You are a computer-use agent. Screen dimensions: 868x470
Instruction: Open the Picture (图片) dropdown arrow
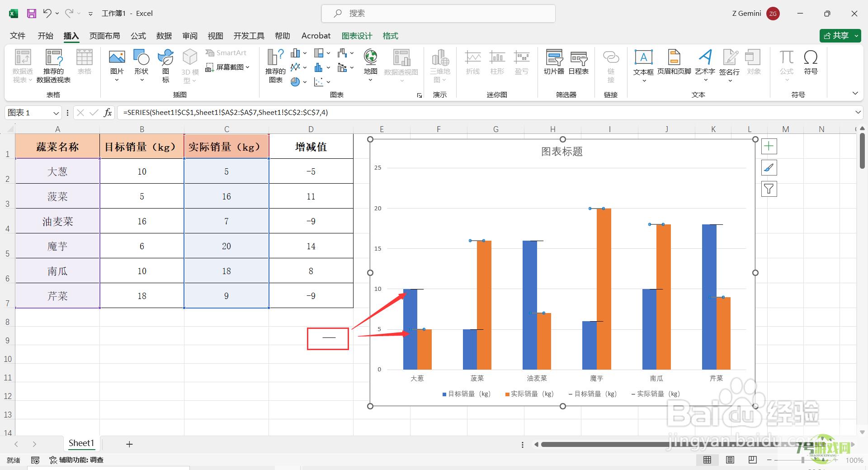(117, 80)
